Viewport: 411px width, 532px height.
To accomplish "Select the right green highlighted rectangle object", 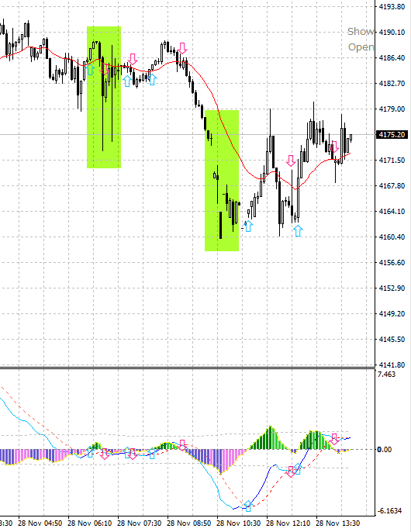I will [x=222, y=181].
